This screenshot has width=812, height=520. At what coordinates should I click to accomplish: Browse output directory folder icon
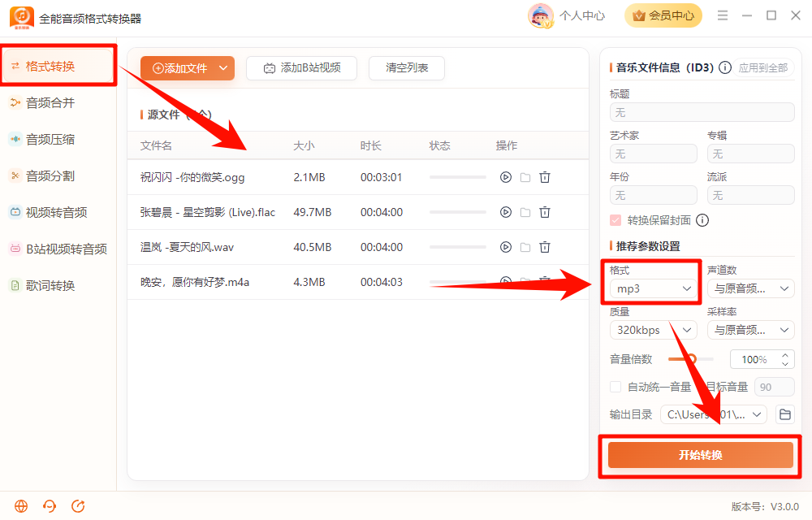coord(785,414)
